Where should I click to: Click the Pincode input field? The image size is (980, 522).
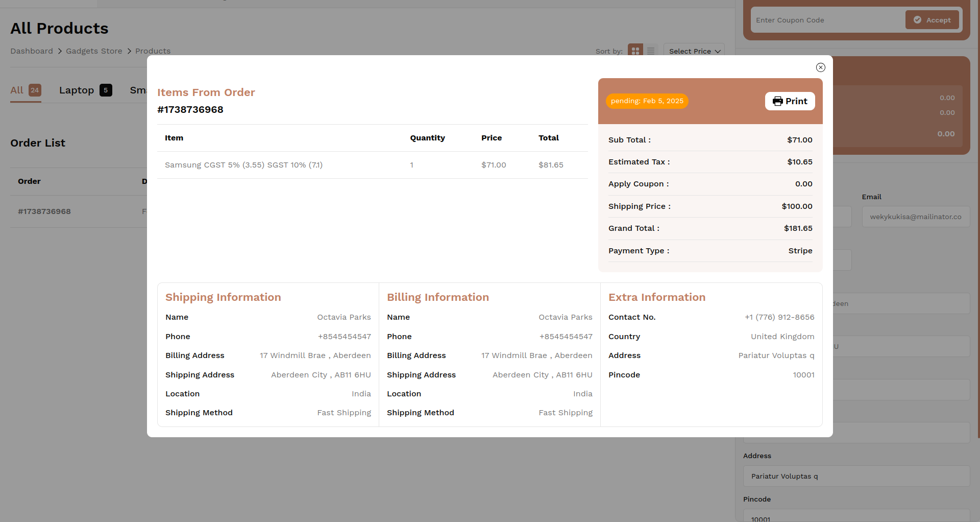coord(856,516)
